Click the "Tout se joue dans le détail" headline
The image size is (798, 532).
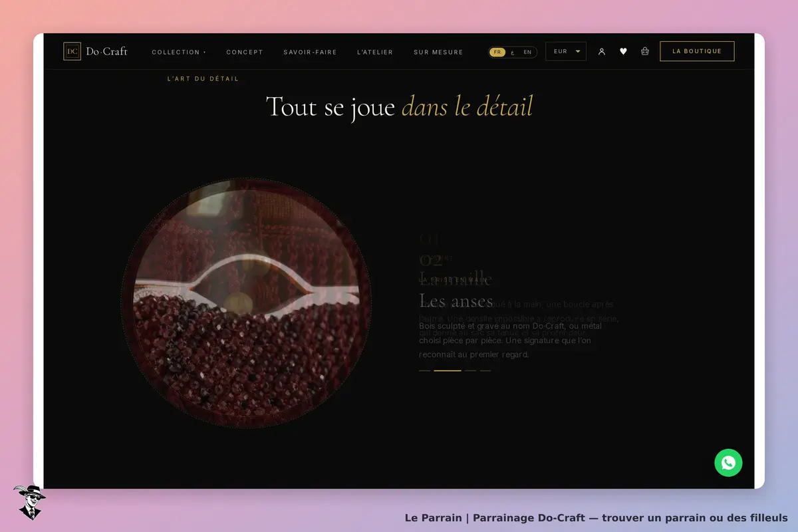coord(399,106)
